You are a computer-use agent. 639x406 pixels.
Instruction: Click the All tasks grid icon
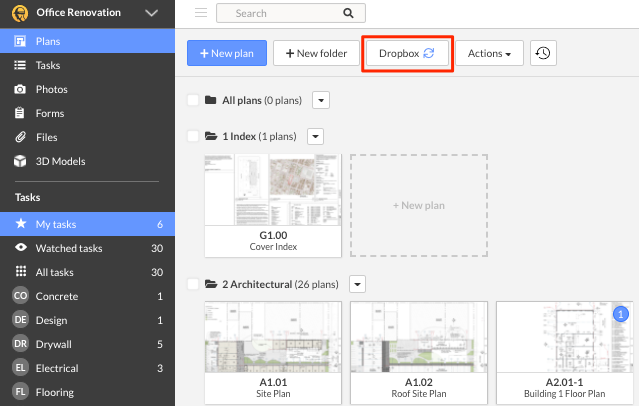[x=21, y=271]
